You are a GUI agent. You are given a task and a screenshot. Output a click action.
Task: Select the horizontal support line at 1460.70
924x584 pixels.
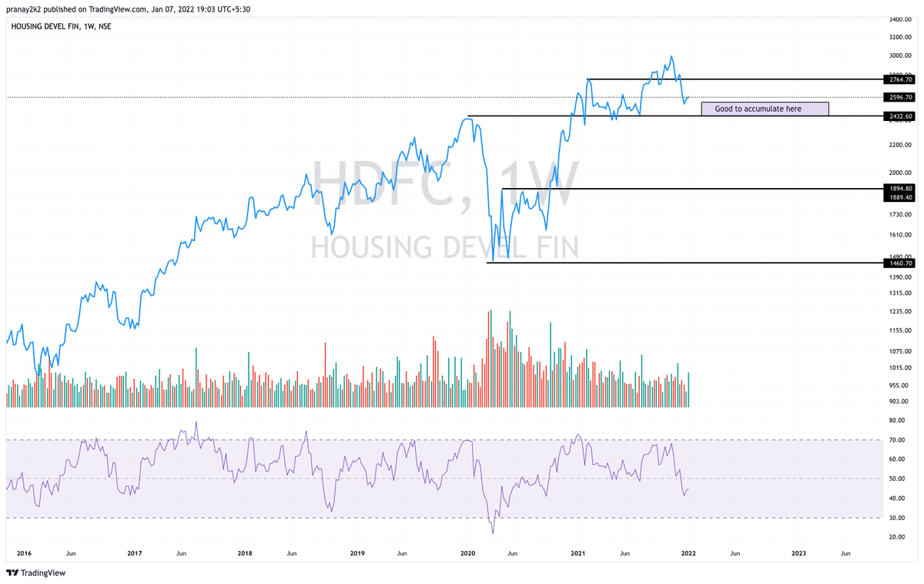685,263
